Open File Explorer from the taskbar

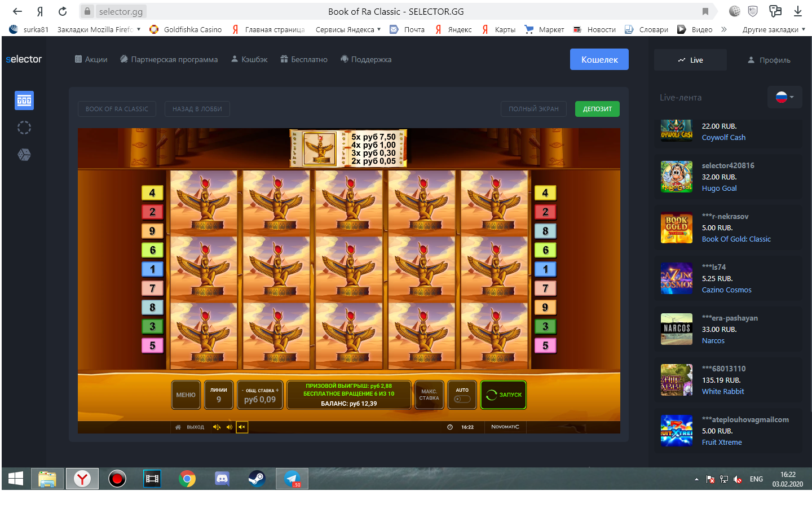[x=47, y=479]
